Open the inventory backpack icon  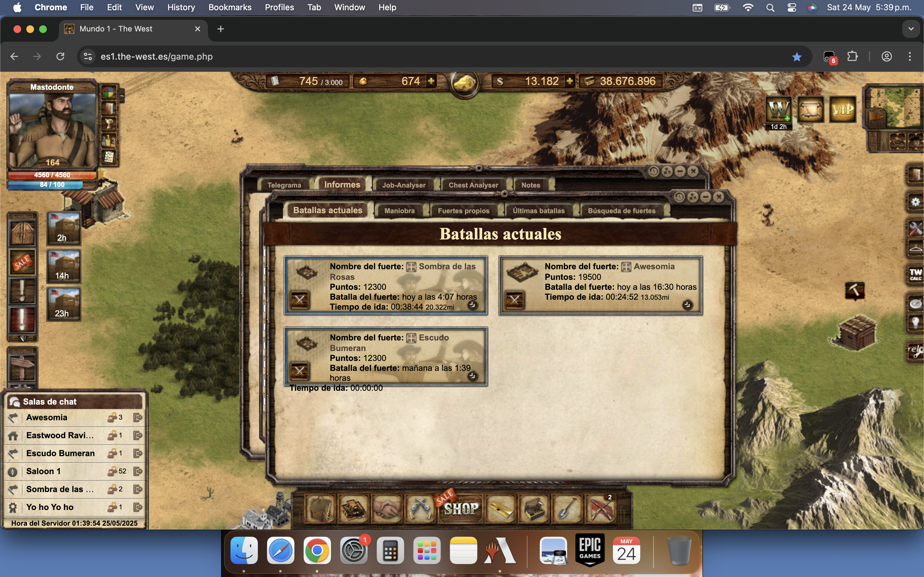tap(320, 509)
